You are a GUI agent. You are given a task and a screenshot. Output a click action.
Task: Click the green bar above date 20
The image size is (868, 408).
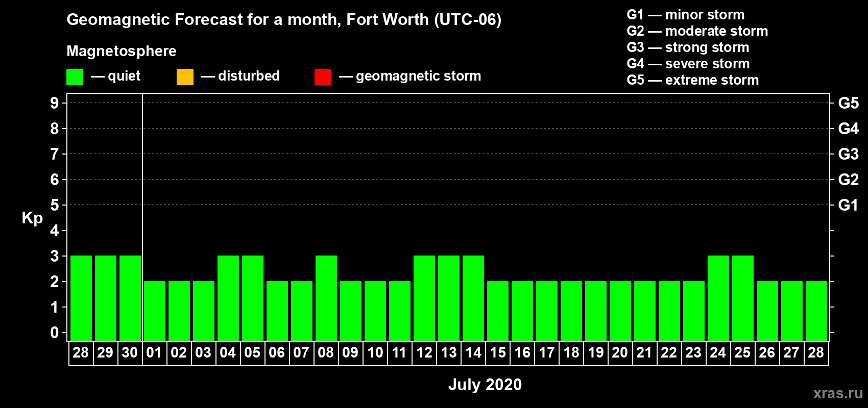[x=620, y=311]
